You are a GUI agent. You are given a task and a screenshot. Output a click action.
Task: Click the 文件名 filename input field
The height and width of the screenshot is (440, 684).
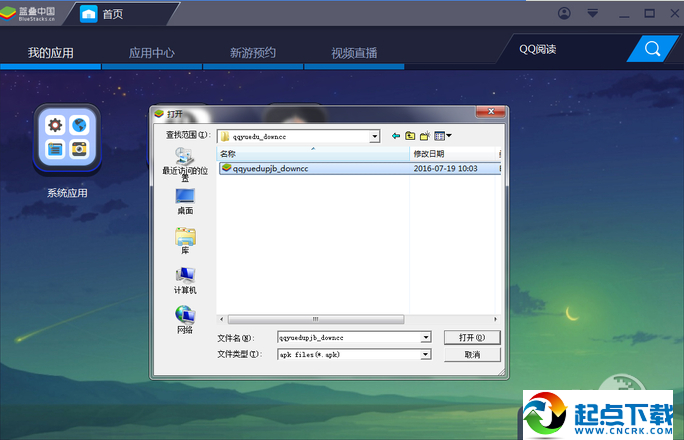(x=349, y=338)
